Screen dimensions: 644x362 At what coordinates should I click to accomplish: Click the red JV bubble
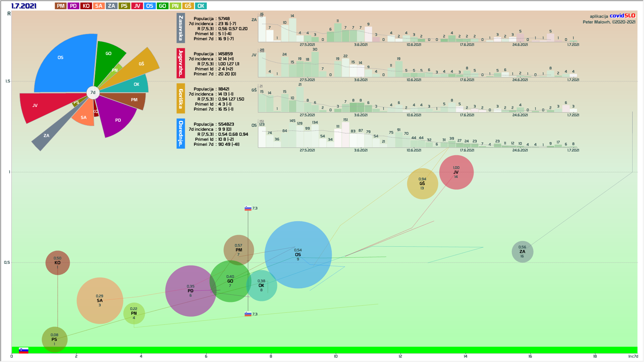click(456, 172)
